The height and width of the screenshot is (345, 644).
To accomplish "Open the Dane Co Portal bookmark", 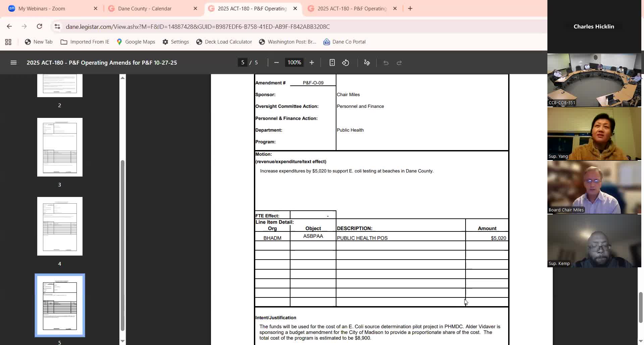I will point(344,42).
